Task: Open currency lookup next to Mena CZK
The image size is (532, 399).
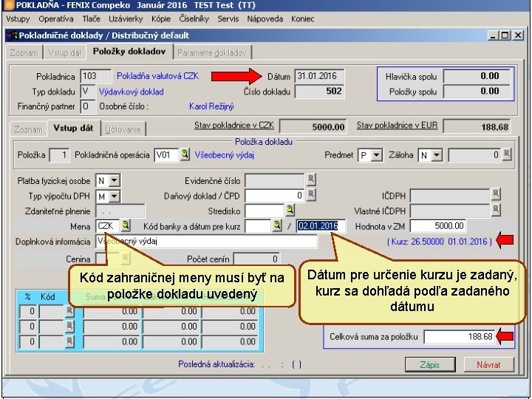Action: (x=126, y=225)
